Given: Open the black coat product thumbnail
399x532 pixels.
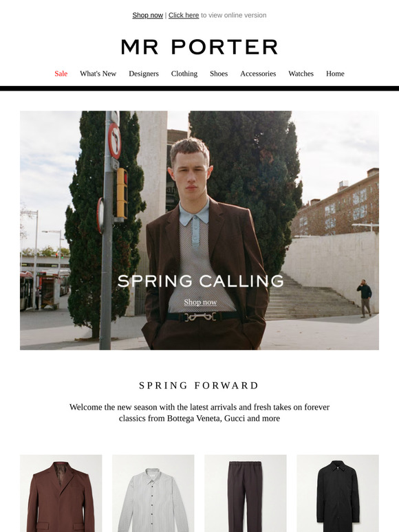Looking at the screenshot, I should click(338, 494).
